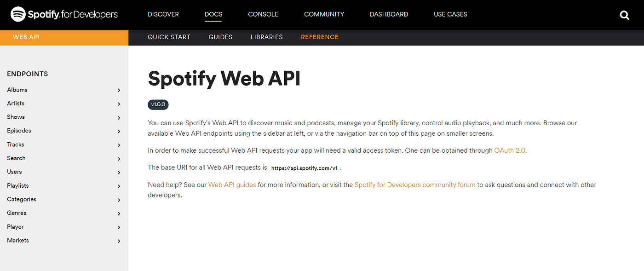Select the Search endpoint in sidebar

[x=16, y=158]
